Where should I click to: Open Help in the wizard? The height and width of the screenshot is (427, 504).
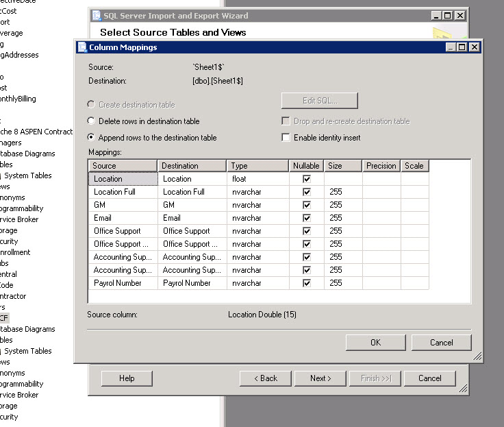pos(127,378)
